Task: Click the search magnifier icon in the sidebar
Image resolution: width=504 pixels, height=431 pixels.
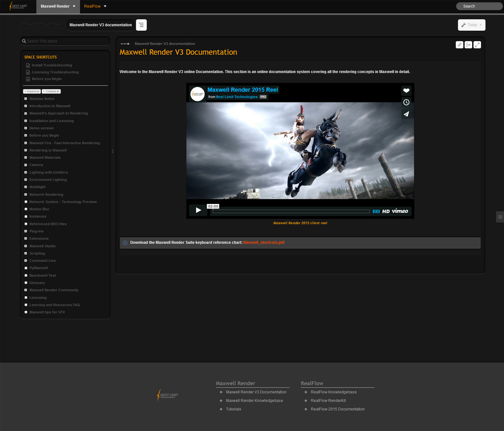Action: (x=24, y=41)
